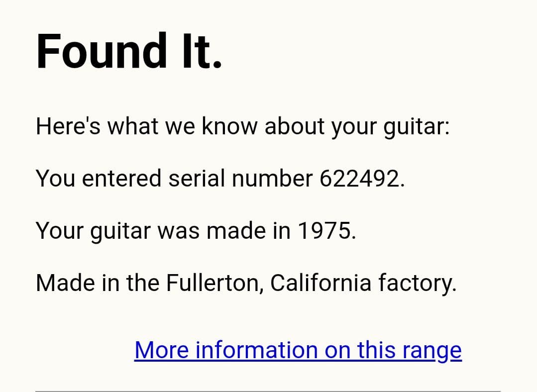Click the serial number 622492
The image size is (537, 392).
pyautogui.click(x=358, y=179)
